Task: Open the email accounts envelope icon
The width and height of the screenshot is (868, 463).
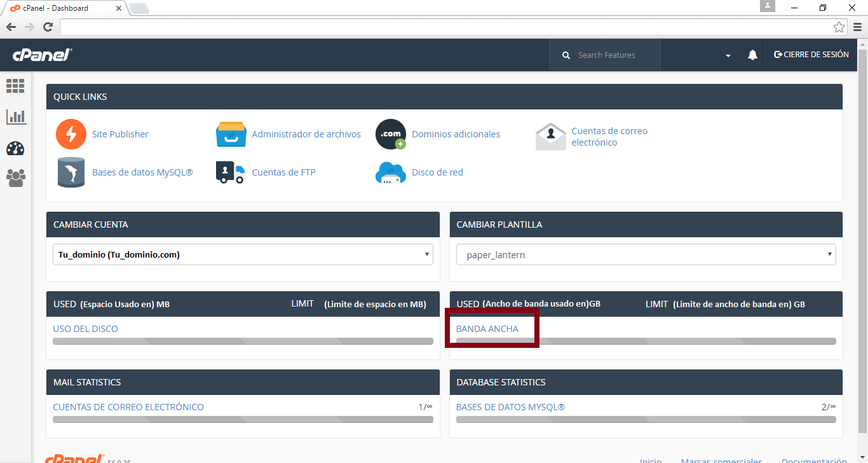Action: coord(550,136)
